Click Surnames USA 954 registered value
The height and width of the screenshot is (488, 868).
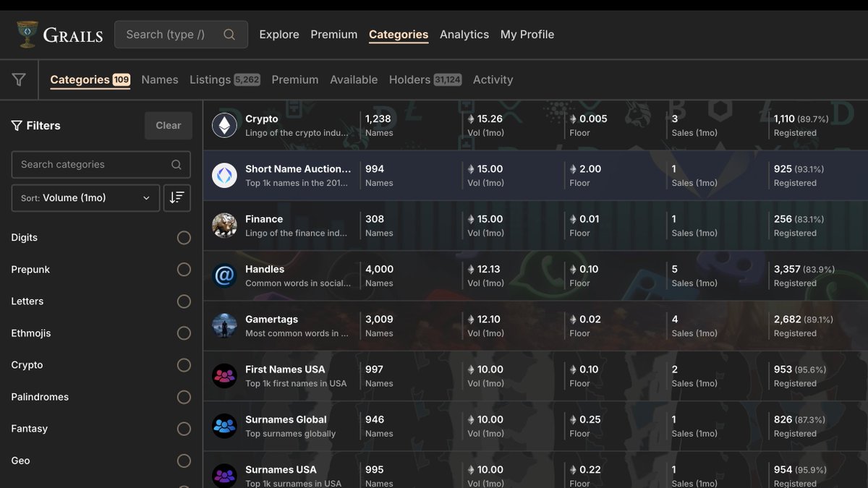click(x=783, y=470)
